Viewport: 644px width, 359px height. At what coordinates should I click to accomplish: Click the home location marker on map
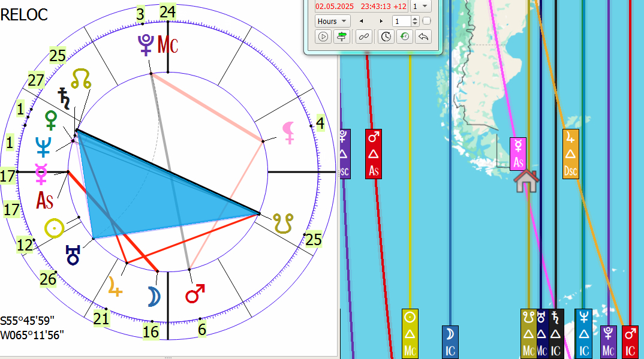click(x=526, y=180)
